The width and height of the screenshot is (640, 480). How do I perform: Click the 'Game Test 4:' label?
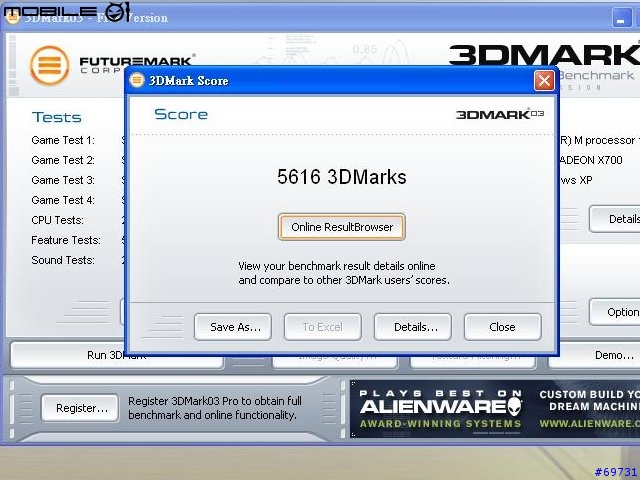63,200
